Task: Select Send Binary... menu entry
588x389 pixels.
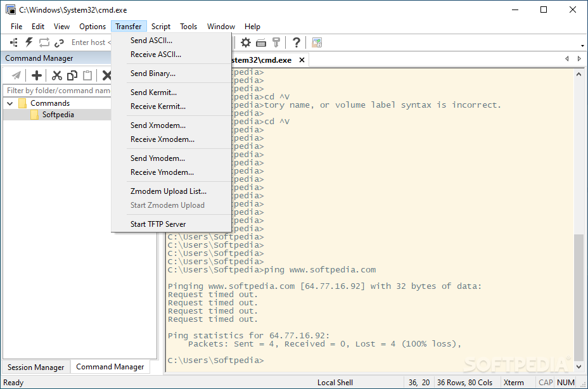Action: (171, 73)
